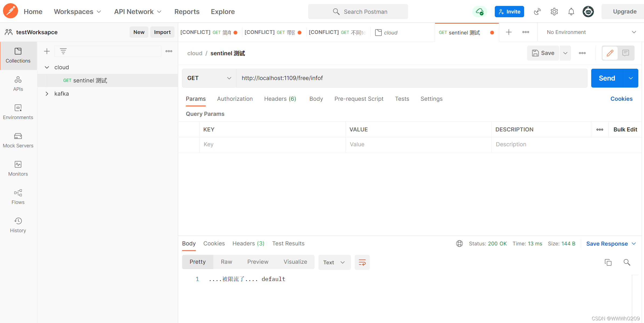The width and height of the screenshot is (644, 323).
Task: Click the network globe icon
Action: (x=459, y=244)
